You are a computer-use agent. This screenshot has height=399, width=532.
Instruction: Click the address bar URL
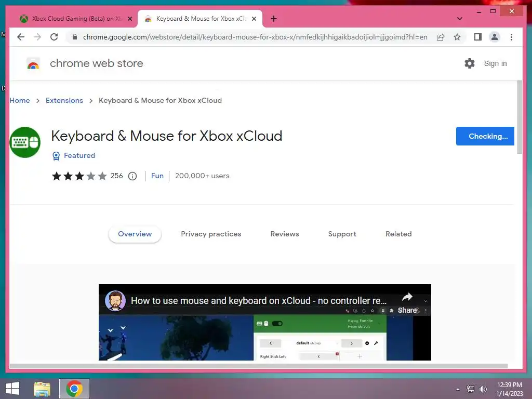255,37
